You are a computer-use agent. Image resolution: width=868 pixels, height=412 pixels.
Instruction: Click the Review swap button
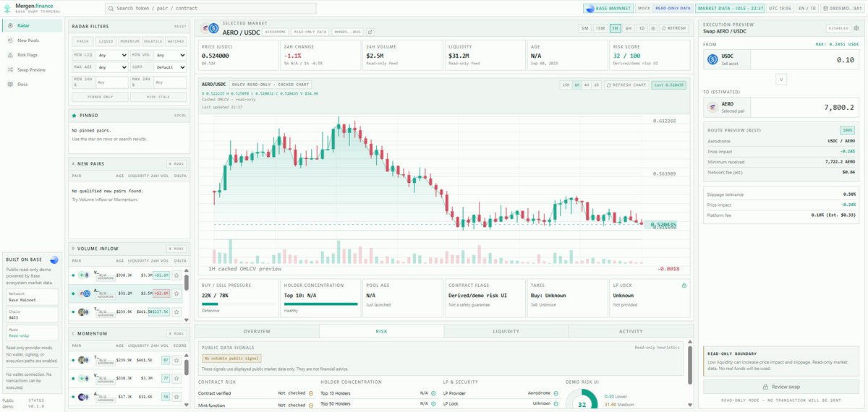click(x=781, y=387)
